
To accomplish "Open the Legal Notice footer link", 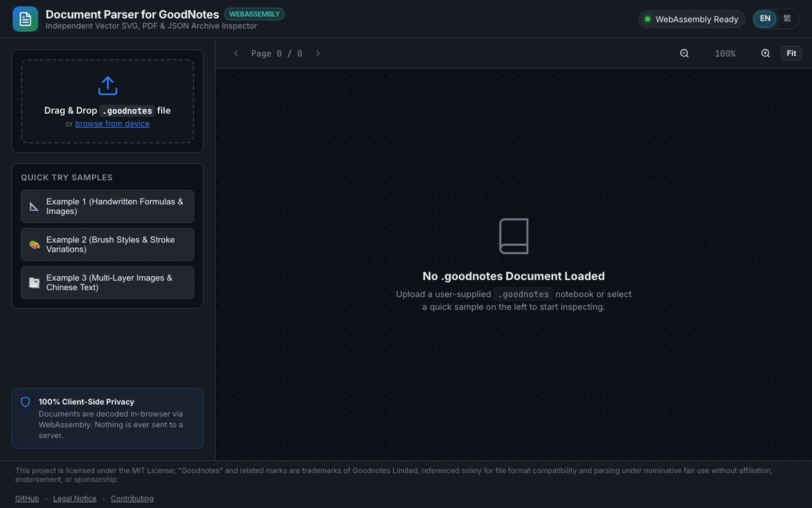I will 75,499.
